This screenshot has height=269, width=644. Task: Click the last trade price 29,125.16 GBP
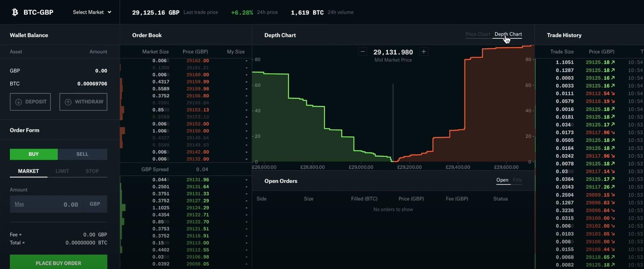(x=156, y=12)
